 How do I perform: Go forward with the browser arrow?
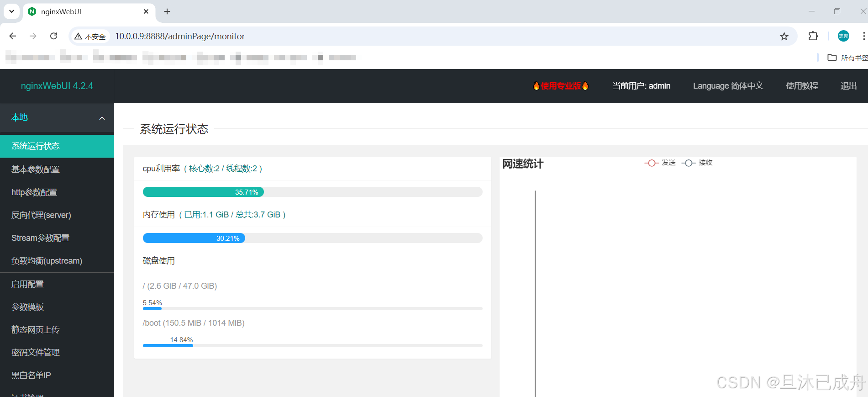point(33,36)
